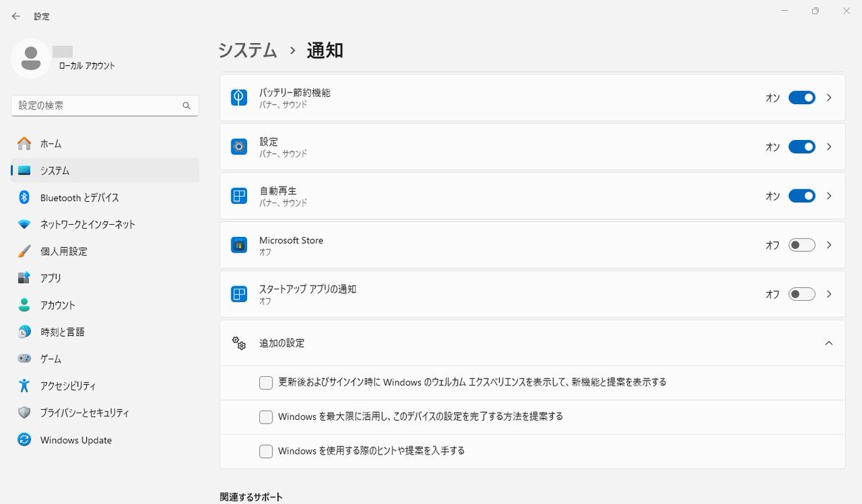Click the user profile avatar
This screenshot has height=504, width=862.
coord(30,58)
